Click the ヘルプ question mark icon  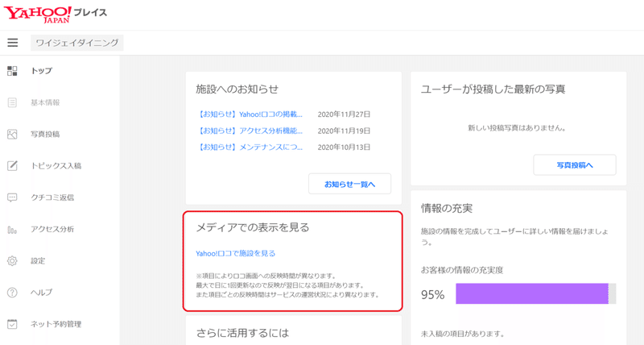point(12,293)
